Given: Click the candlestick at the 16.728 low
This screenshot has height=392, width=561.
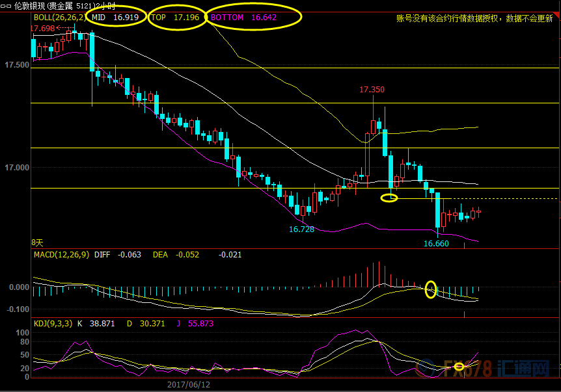Looking at the screenshot, I should pyautogui.click(x=303, y=211).
